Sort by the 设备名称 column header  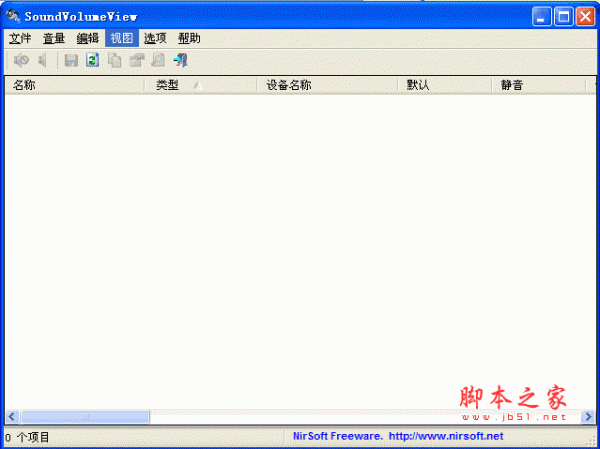(x=327, y=85)
